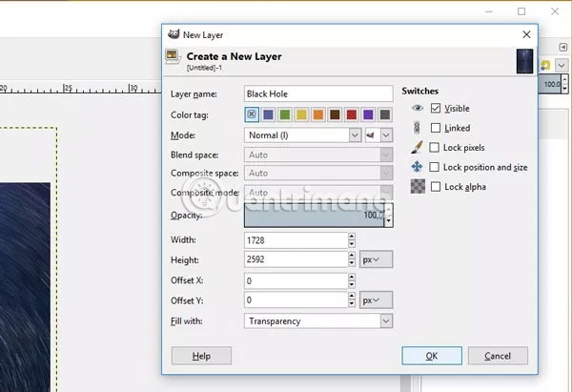Click the GIMP Wilber icon in title bar
This screenshot has height=392, width=572.
tap(174, 34)
